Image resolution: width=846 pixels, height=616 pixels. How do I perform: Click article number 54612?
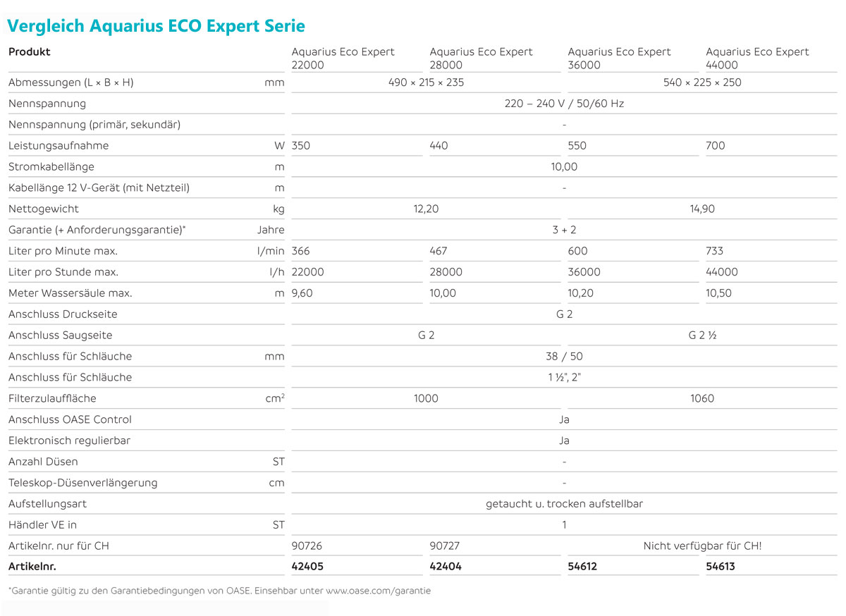pos(583,566)
